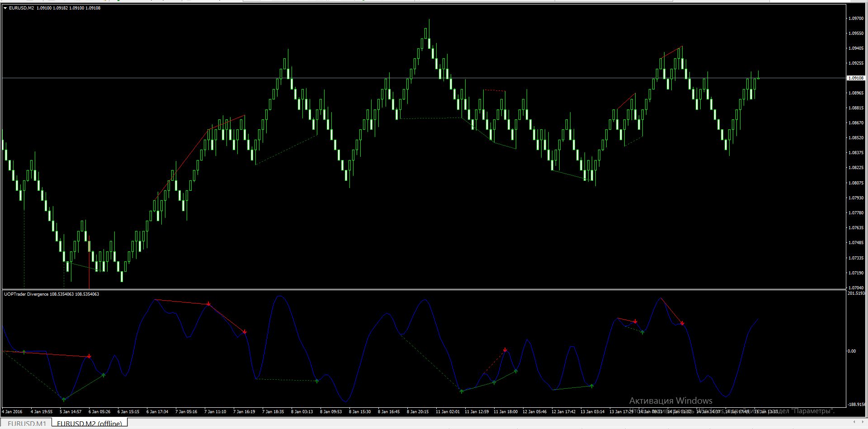Click the 1.07930 price scale label

[856, 198]
